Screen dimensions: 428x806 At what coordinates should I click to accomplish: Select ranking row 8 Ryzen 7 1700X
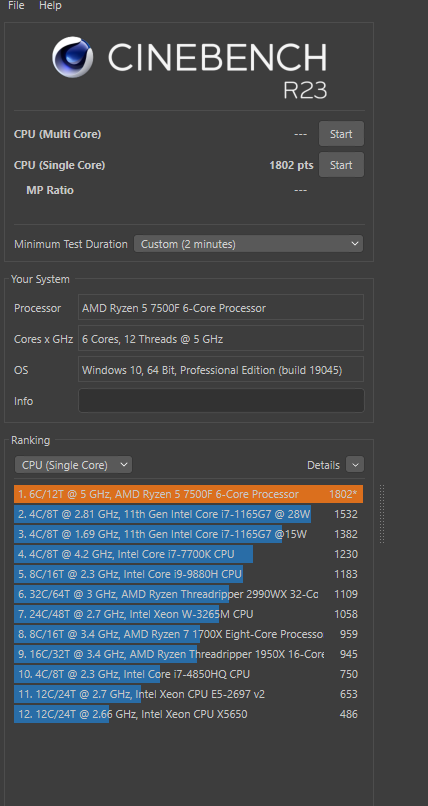click(189, 634)
